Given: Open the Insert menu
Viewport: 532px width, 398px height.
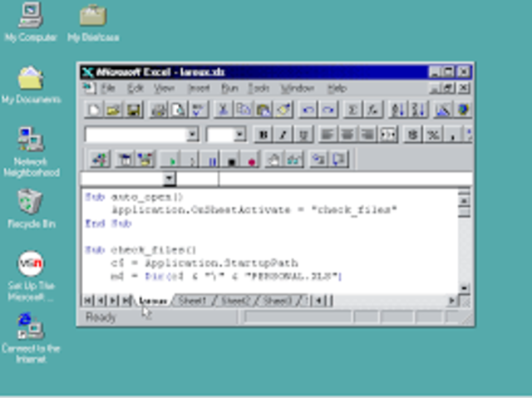Looking at the screenshot, I should coord(199,88).
